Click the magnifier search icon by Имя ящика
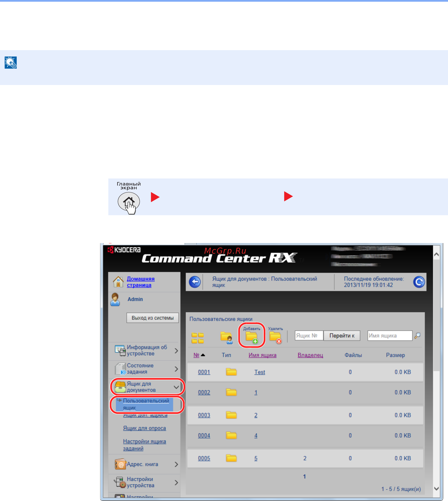The image size is (448, 501). coord(417,335)
